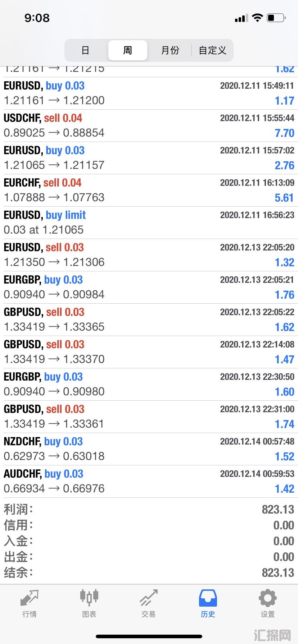Open the AUDCHF buy 0.03 trade row
Screen dimensions: 298x644
coord(149,482)
